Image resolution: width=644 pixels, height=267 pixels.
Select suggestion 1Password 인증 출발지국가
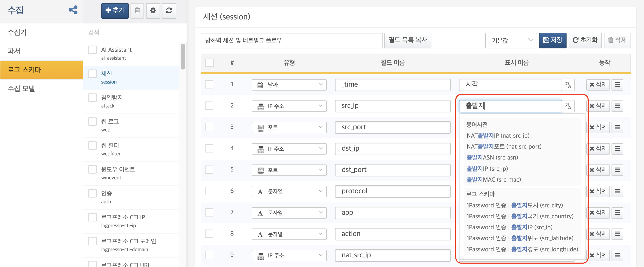[x=520, y=216]
